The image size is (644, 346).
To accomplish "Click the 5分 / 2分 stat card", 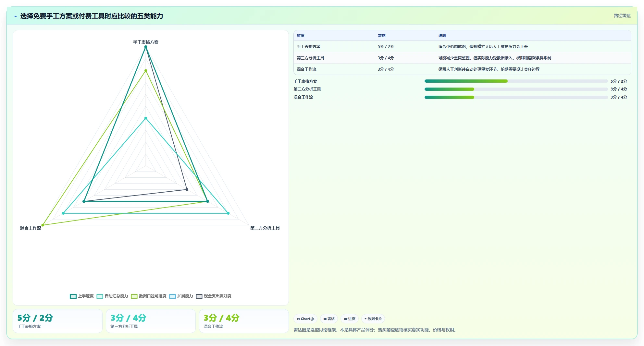I will [57, 321].
